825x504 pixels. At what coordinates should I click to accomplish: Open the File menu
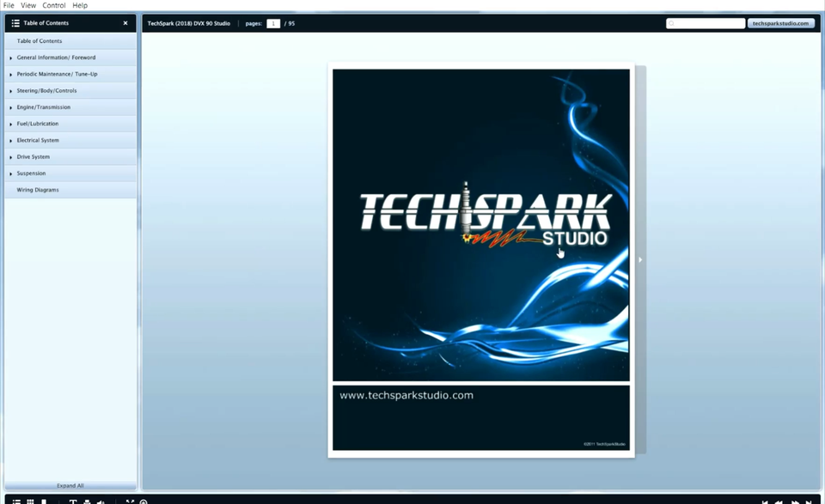[9, 5]
